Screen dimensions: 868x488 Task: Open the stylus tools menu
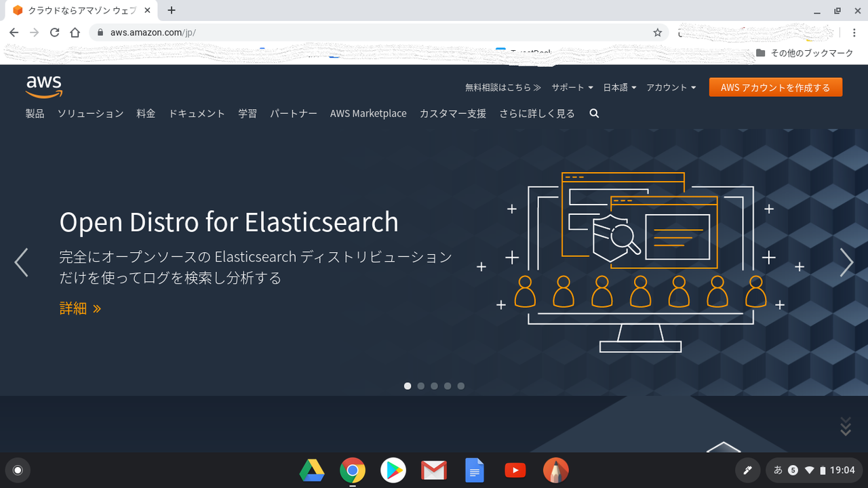click(x=748, y=470)
